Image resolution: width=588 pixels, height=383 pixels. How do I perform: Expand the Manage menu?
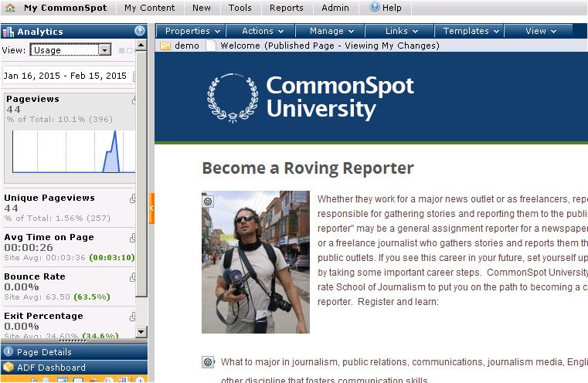tap(331, 31)
